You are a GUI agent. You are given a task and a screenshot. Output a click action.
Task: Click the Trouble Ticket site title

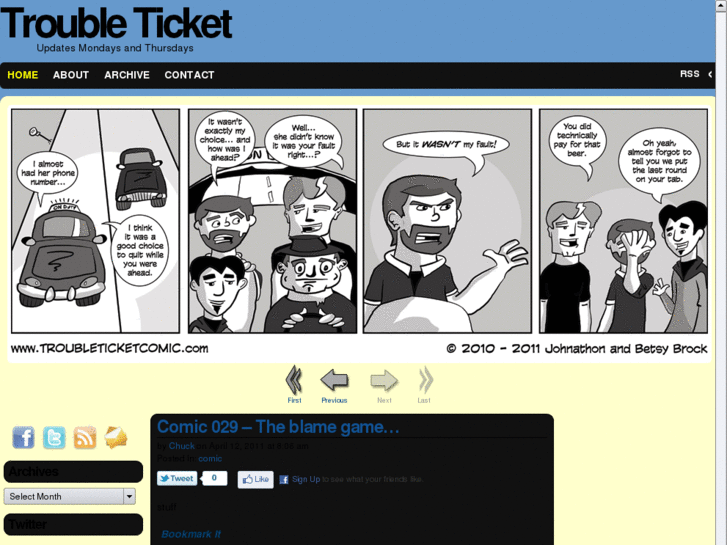(x=116, y=23)
